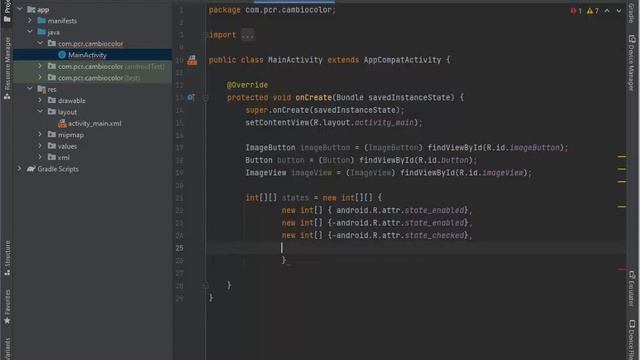Screen dimensions: 640x360
Task: Open the Project tool window tab
Action: pos(7,12)
